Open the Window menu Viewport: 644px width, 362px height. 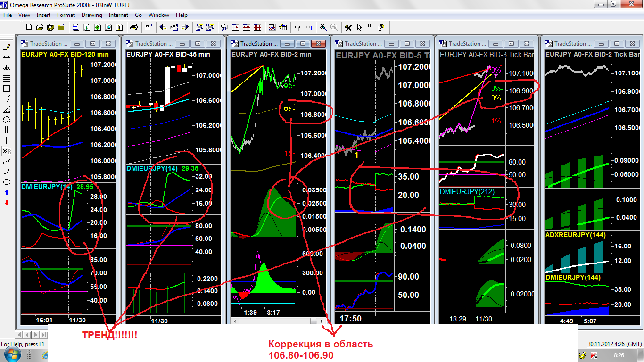coord(158,15)
